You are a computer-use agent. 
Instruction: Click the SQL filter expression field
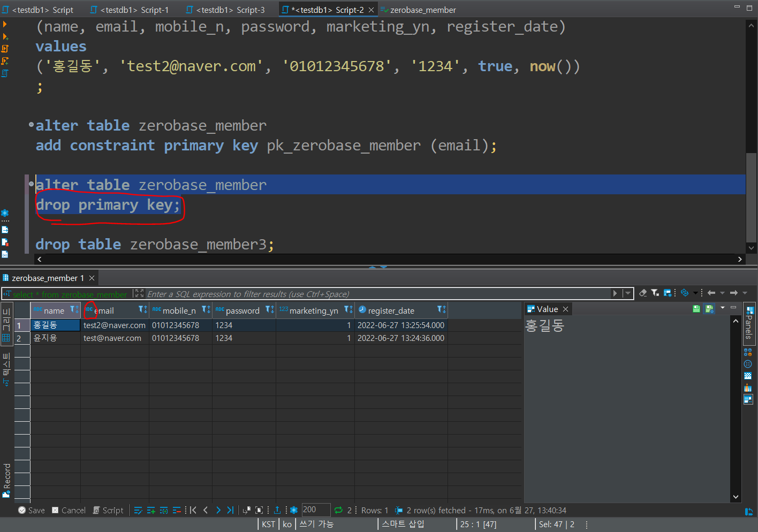click(x=377, y=294)
